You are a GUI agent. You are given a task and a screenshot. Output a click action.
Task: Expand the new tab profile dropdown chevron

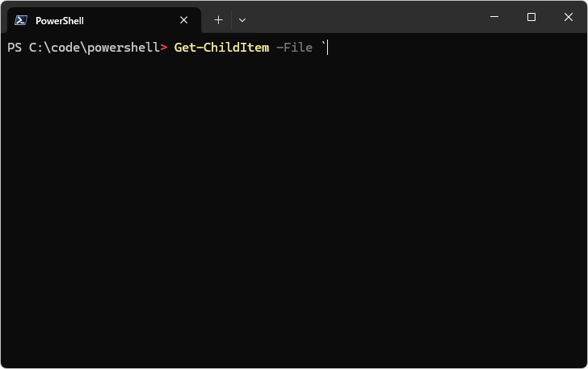[x=242, y=20]
